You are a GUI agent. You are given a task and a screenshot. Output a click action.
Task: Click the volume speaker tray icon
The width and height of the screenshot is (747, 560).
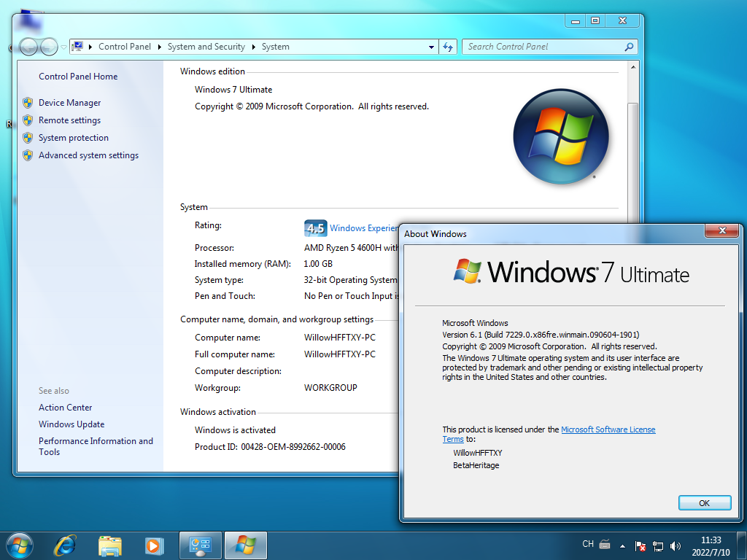675,546
